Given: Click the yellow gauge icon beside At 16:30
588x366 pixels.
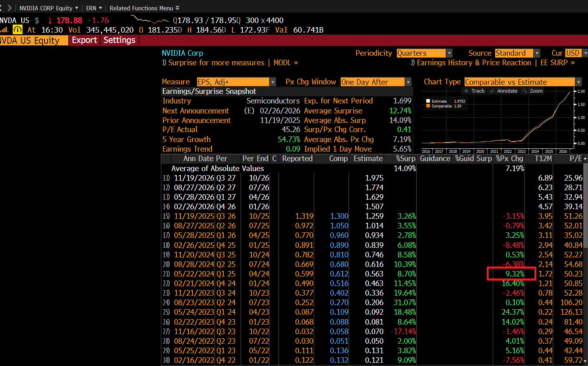Looking at the screenshot, I should [x=17, y=30].
